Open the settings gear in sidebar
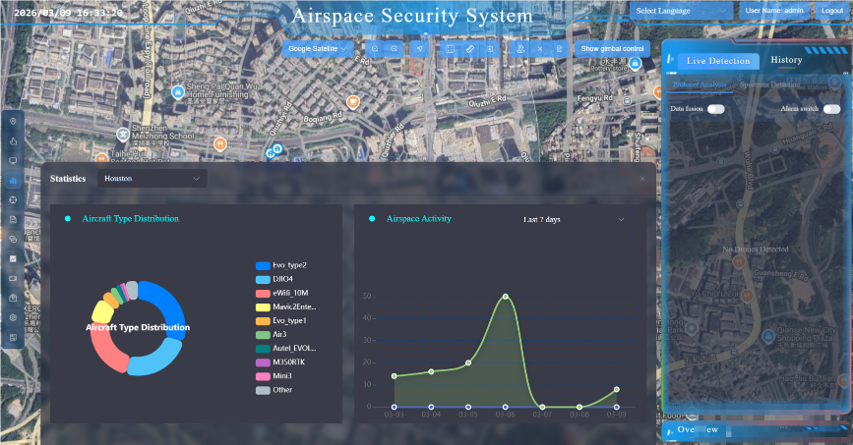This screenshot has height=445, width=853. [x=13, y=317]
